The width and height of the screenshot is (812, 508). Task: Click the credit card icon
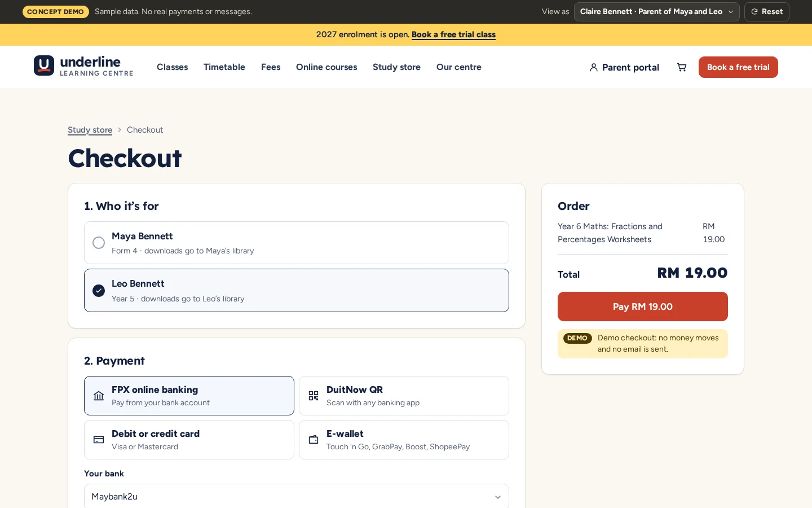99,440
